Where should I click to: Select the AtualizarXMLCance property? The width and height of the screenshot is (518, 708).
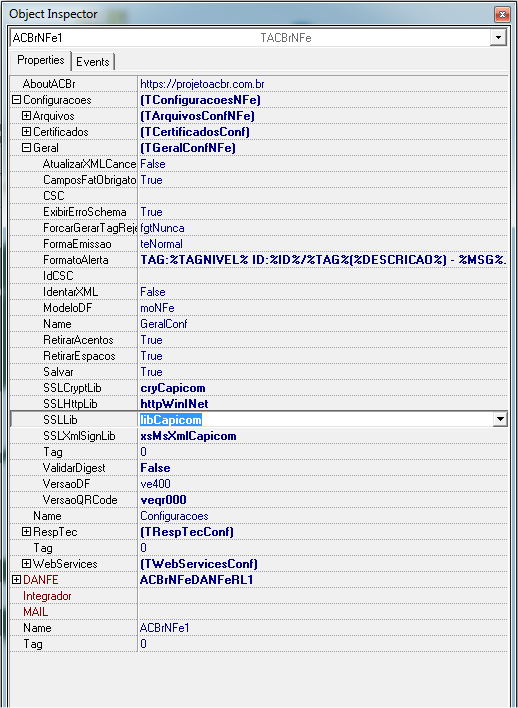tap(89, 164)
